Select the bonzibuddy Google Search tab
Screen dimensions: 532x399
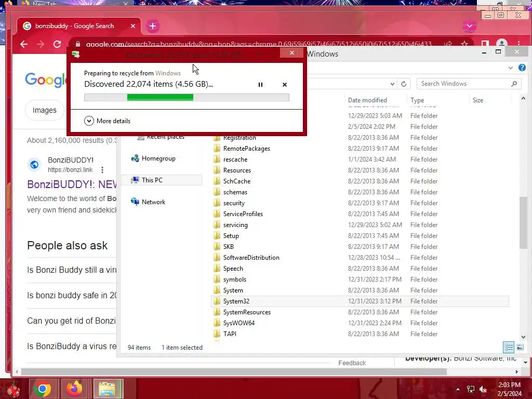79,26
